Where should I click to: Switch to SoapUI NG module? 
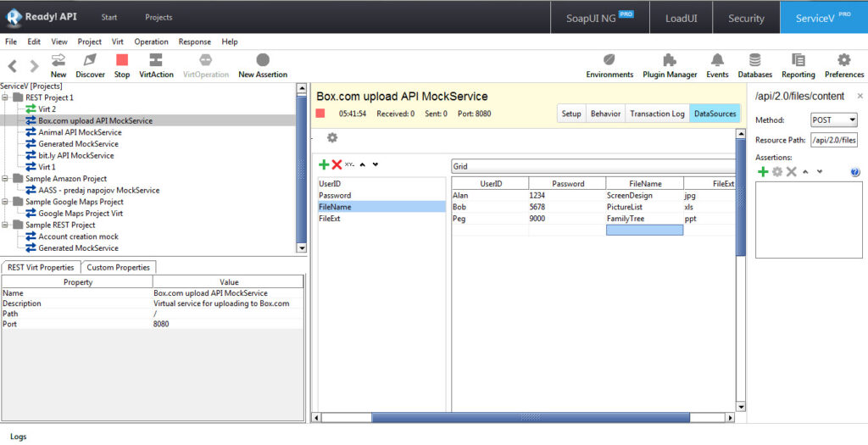pos(599,18)
